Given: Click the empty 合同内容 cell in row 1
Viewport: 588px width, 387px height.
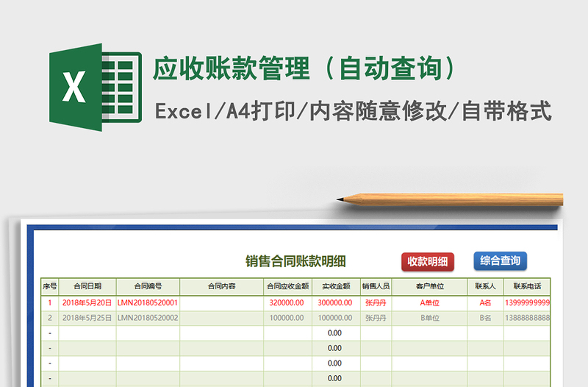Looking at the screenshot, I should (221, 303).
